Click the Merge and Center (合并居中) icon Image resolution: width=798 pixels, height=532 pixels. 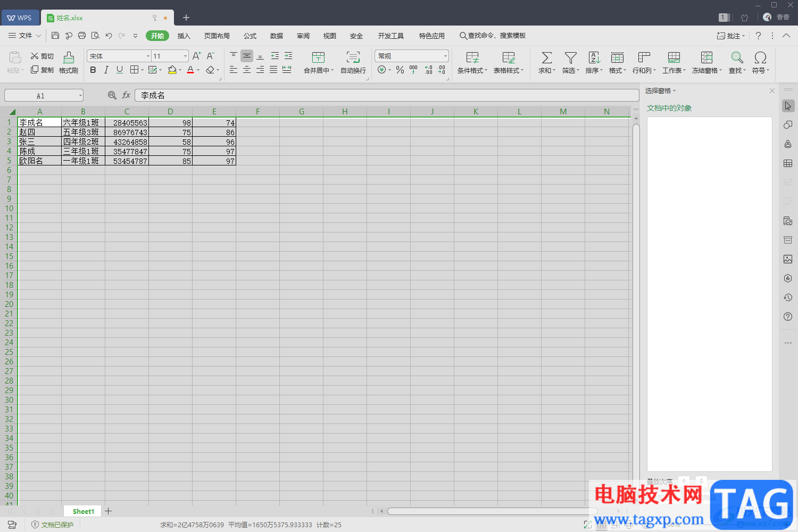tap(318, 57)
